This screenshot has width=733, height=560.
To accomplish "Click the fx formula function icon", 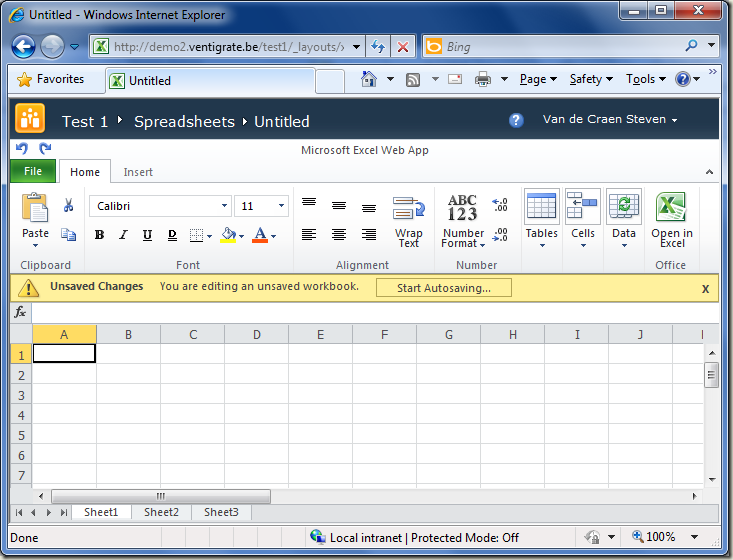I will (x=21, y=312).
